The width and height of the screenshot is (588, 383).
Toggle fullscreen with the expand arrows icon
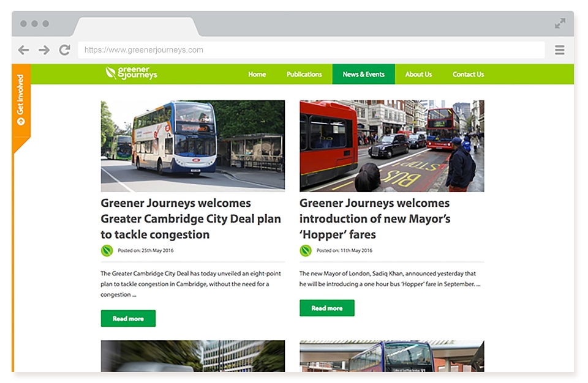tap(560, 23)
